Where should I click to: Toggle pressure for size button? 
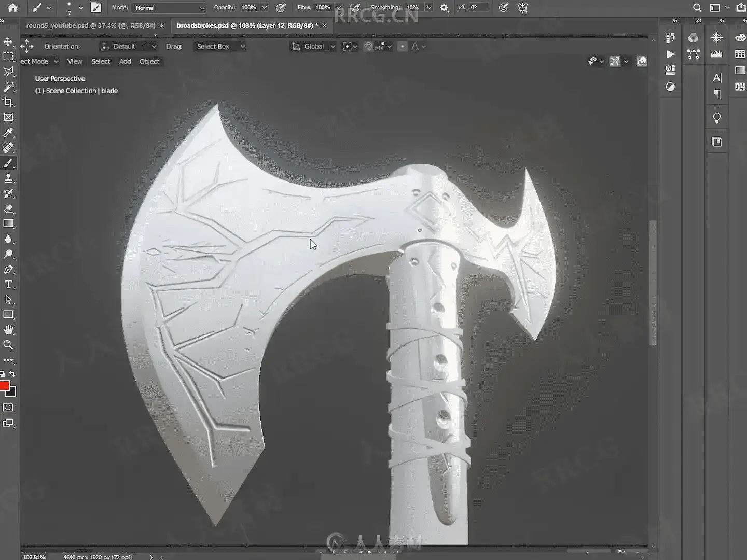click(503, 8)
